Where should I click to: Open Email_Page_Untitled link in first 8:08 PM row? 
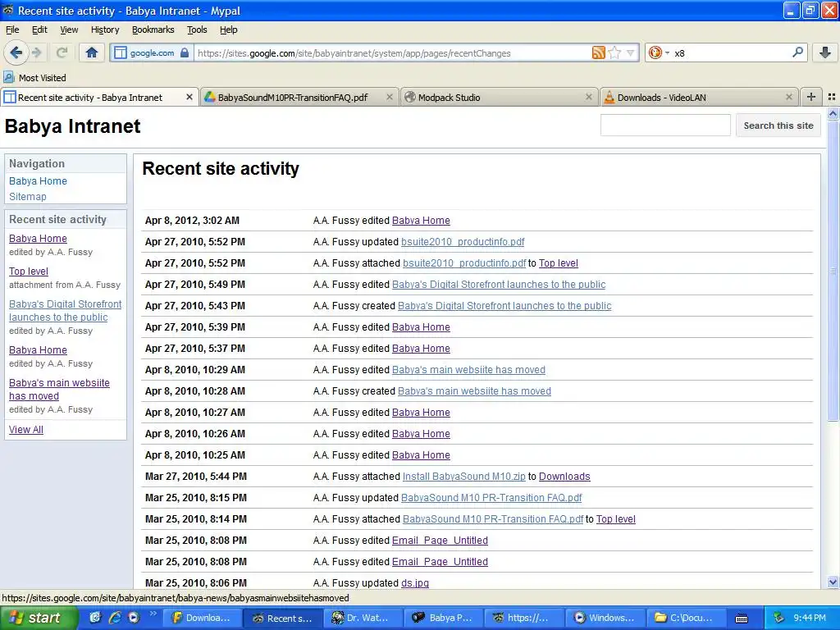(440, 540)
